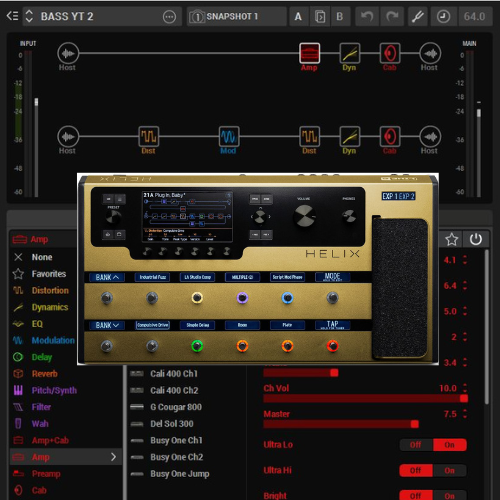The width and height of the screenshot is (500, 500).
Task: Open the Dynamics category
Action: (50, 307)
